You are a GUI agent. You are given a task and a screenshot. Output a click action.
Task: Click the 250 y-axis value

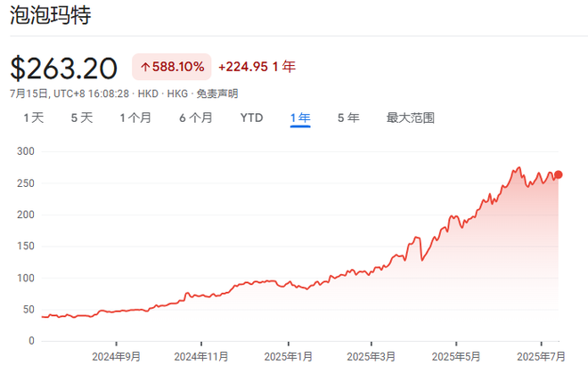click(26, 183)
